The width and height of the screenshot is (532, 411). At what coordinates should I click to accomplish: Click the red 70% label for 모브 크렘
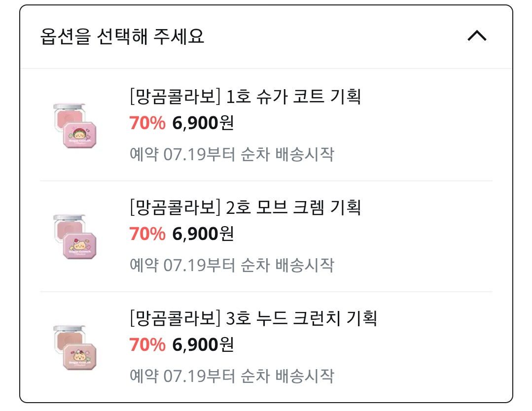(147, 234)
